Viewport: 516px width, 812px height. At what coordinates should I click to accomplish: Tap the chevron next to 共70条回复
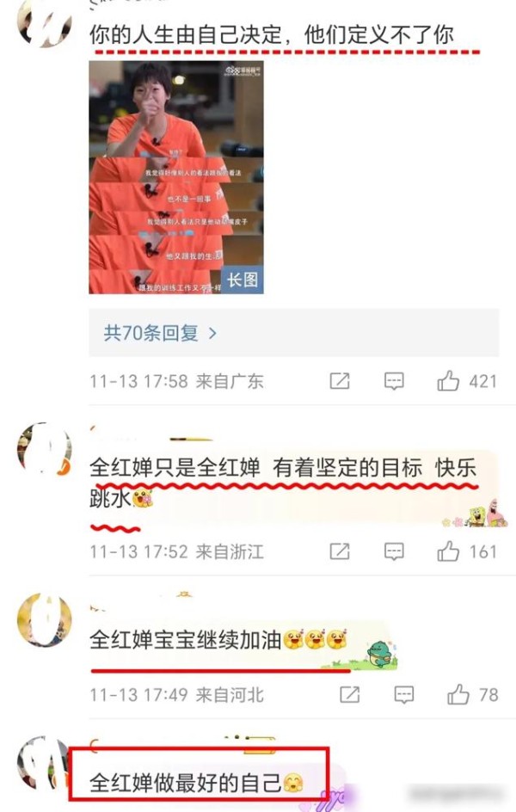(x=212, y=333)
